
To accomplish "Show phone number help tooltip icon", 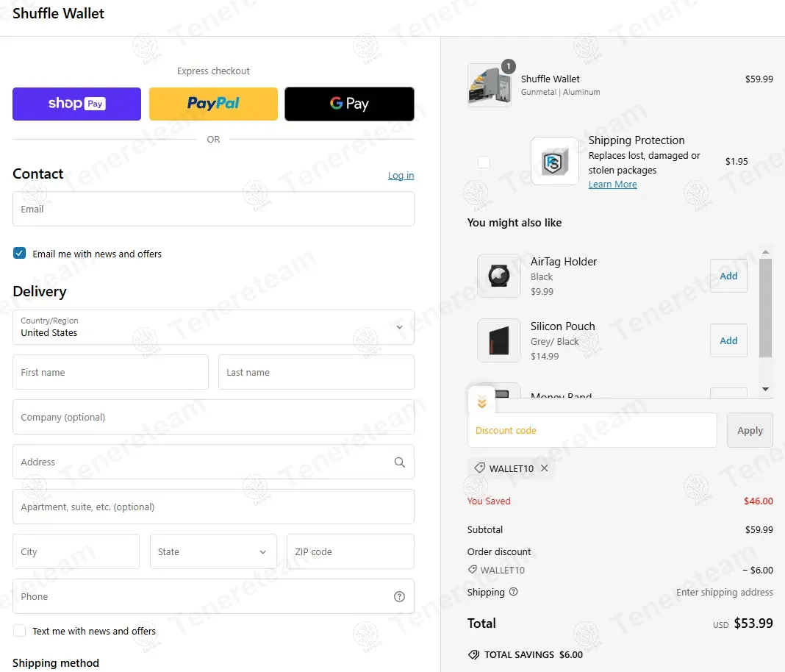I will (400, 596).
